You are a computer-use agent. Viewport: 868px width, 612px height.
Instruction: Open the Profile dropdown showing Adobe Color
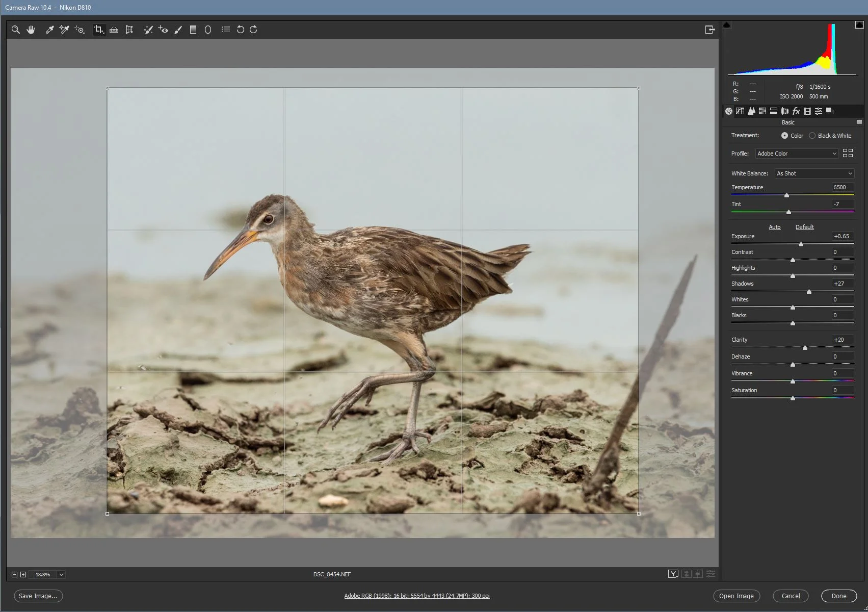coord(796,154)
